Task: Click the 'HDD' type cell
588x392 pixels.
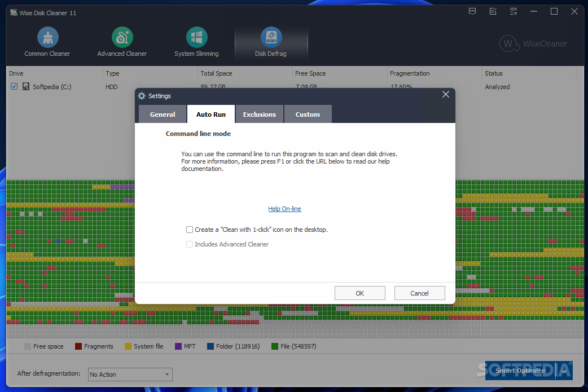Action: [112, 87]
